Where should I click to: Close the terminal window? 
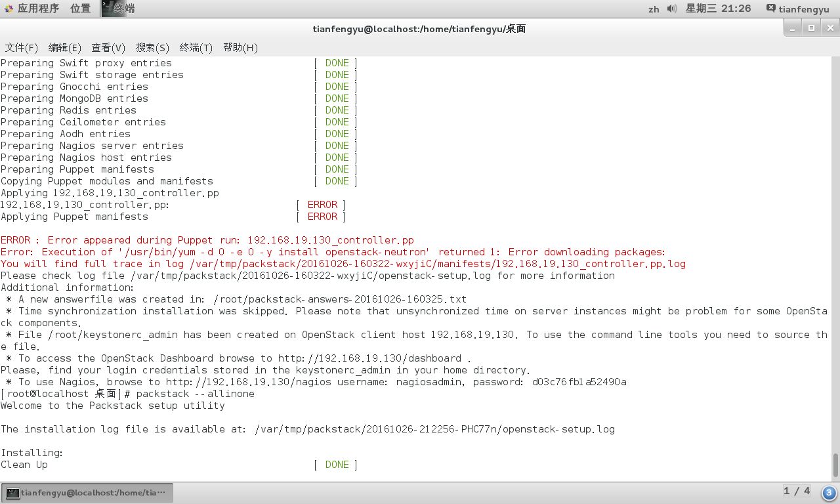(829, 28)
